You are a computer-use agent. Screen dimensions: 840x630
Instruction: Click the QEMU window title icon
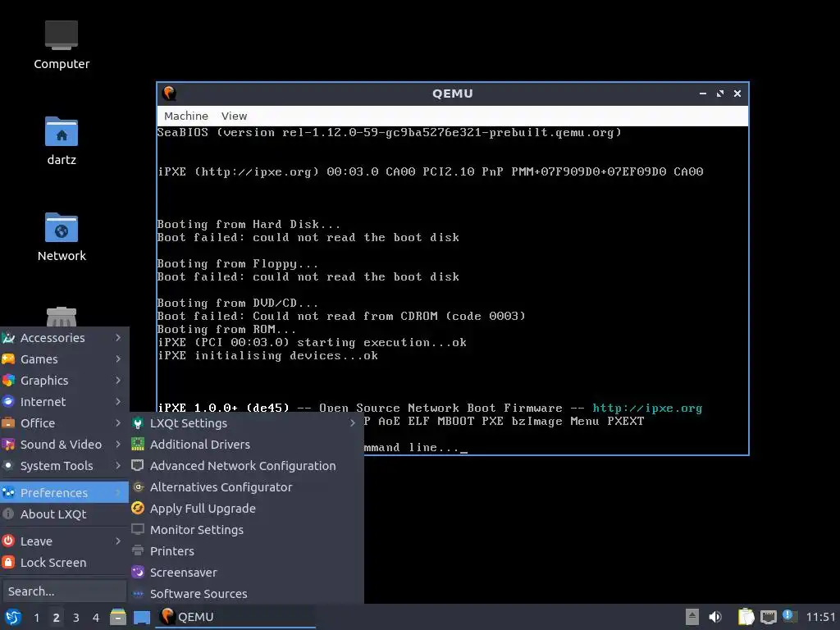coord(169,94)
